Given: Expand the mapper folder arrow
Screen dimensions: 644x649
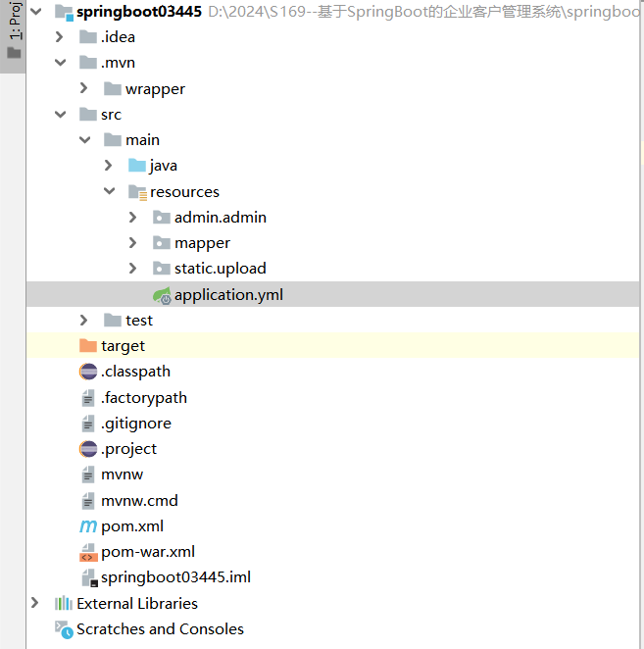Looking at the screenshot, I should (x=133, y=243).
